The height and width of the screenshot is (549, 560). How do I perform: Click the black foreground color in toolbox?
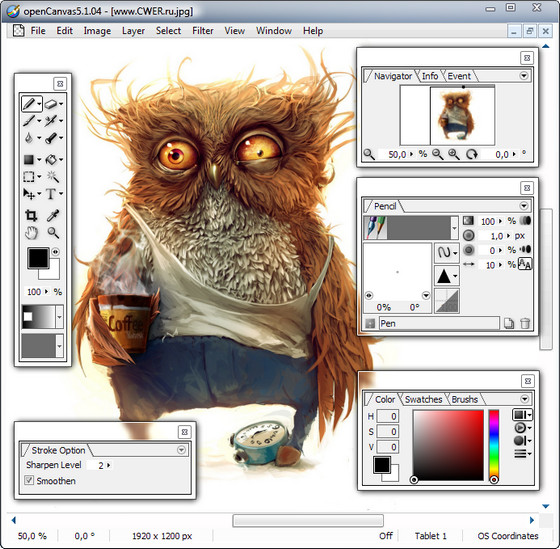pos(38,257)
